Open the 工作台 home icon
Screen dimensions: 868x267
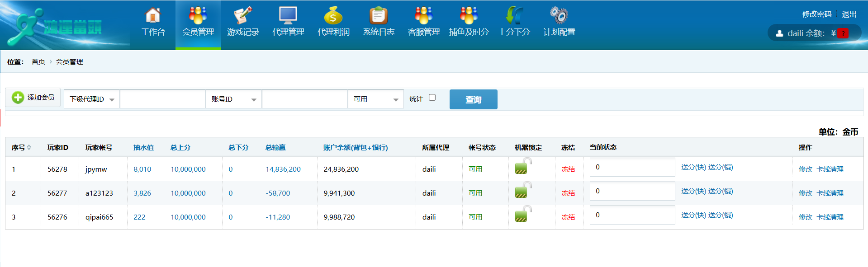153,16
